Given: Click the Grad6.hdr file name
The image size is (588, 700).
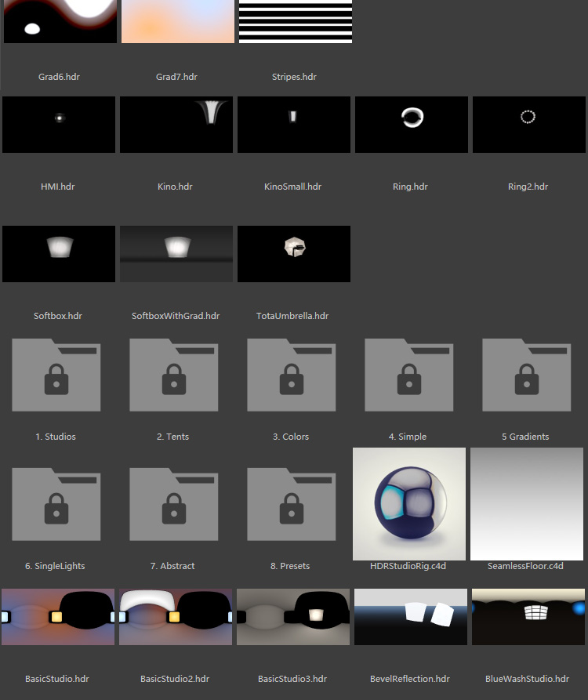Looking at the screenshot, I should click(59, 77).
